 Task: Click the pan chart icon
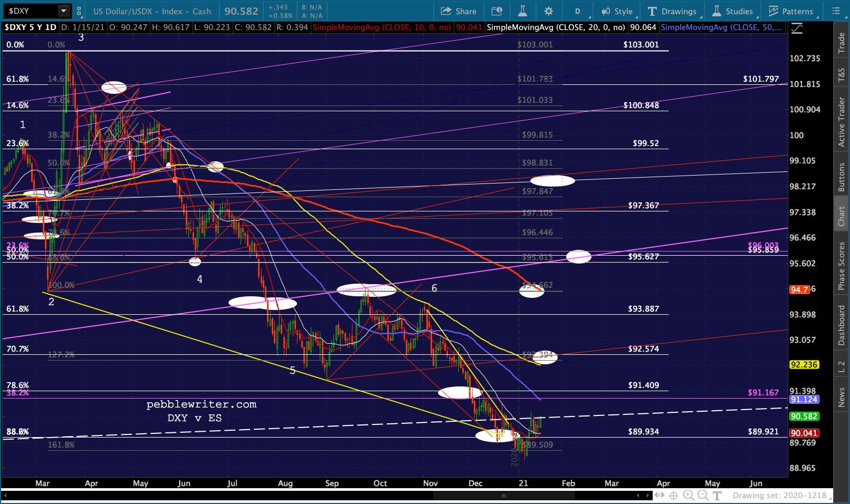point(660,496)
